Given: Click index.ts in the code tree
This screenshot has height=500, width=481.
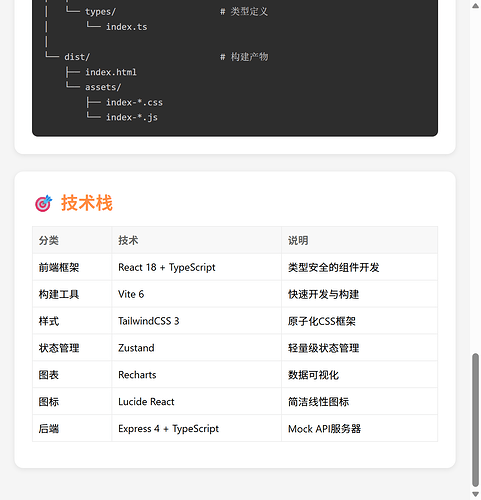Looking at the screenshot, I should 127,27.
